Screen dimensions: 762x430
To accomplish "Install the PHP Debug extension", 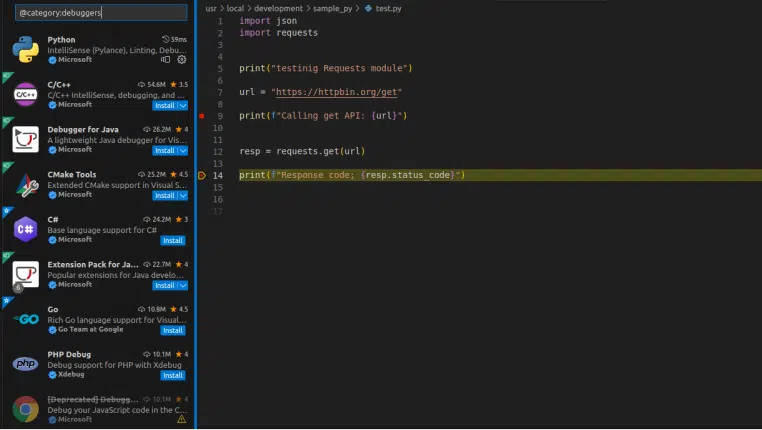I will click(173, 375).
